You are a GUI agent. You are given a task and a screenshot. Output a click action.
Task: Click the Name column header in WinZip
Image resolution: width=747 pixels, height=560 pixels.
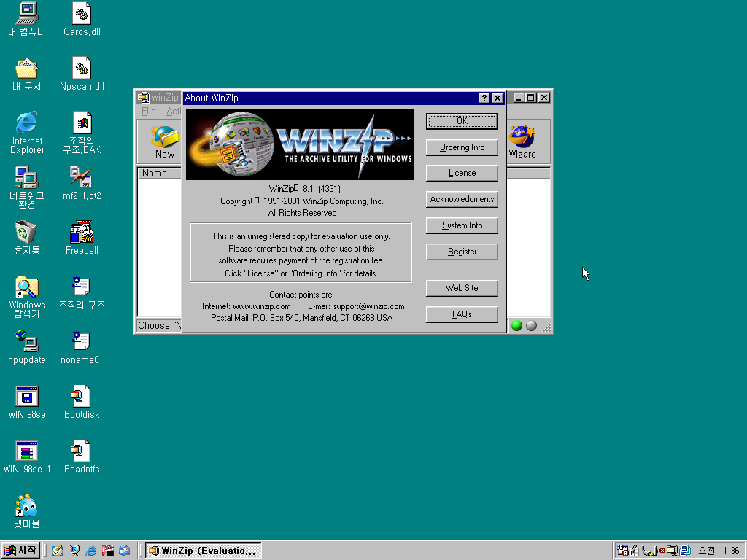tap(160, 174)
